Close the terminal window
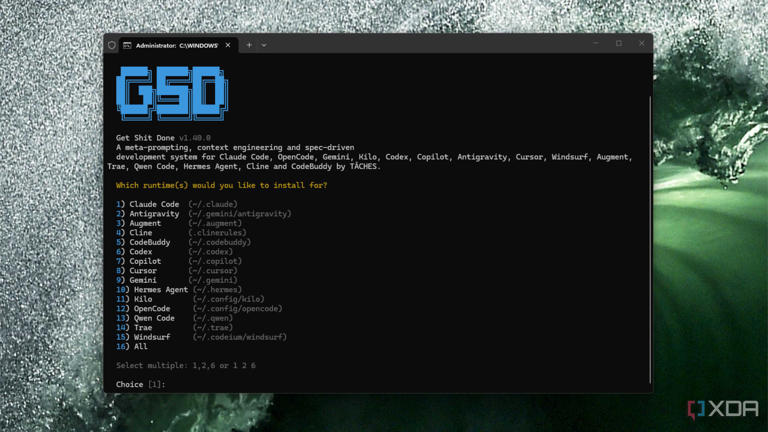 tap(642, 43)
